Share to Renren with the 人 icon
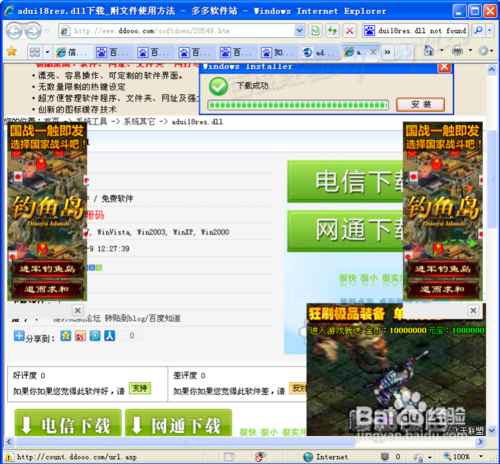The height and width of the screenshot is (464, 500). click(110, 336)
